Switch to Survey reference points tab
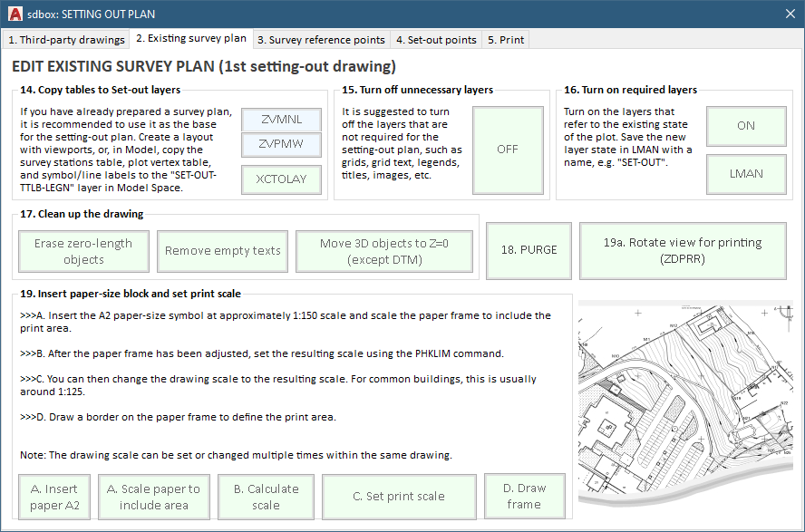Viewport: 805px width, 532px height. (321, 40)
